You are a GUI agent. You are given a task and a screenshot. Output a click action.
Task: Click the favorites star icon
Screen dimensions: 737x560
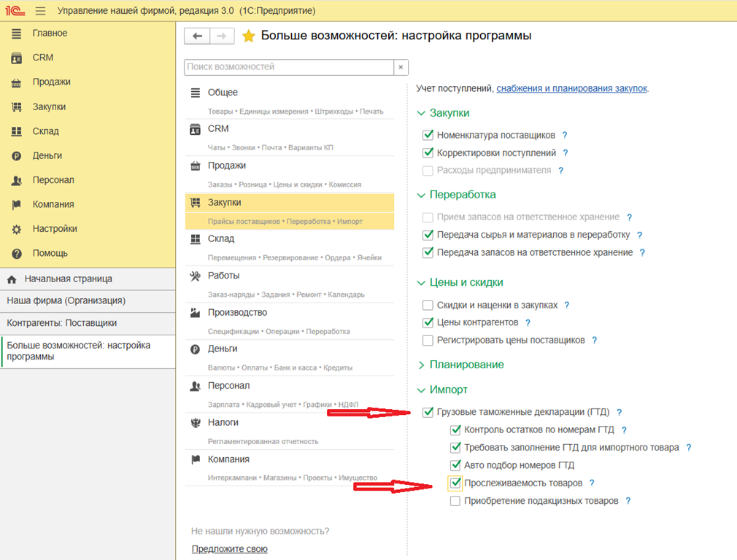point(248,36)
